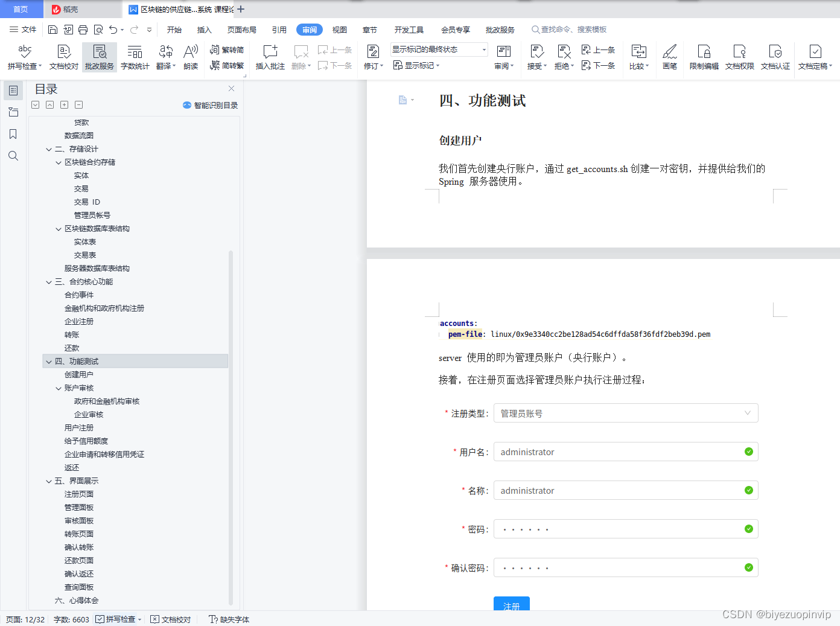Start 朗读 read aloud tool

point(191,57)
